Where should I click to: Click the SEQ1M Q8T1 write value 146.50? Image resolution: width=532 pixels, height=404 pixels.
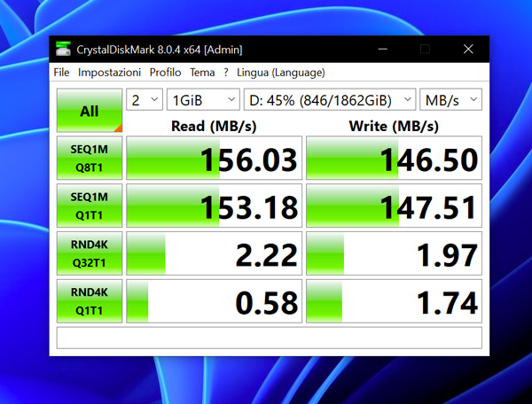[x=394, y=158]
